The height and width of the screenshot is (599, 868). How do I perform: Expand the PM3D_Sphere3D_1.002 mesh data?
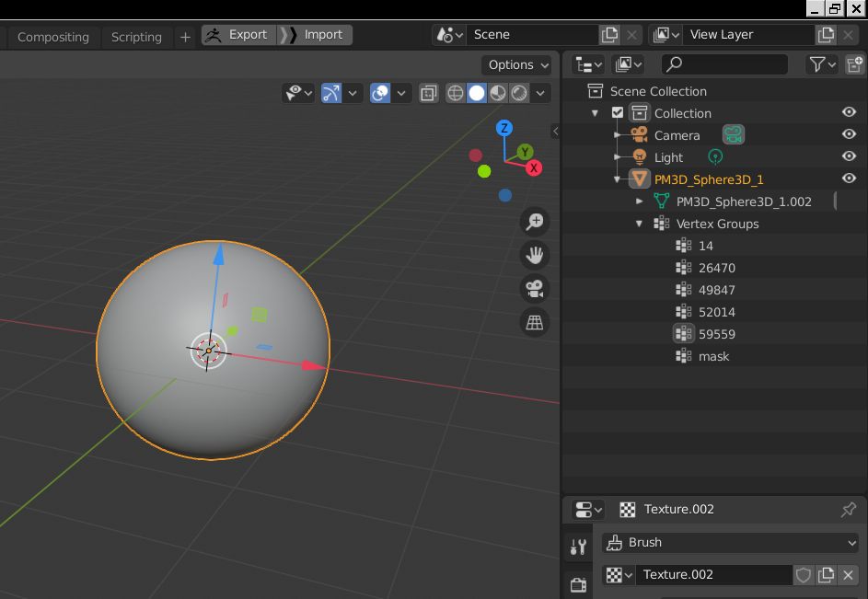click(640, 202)
